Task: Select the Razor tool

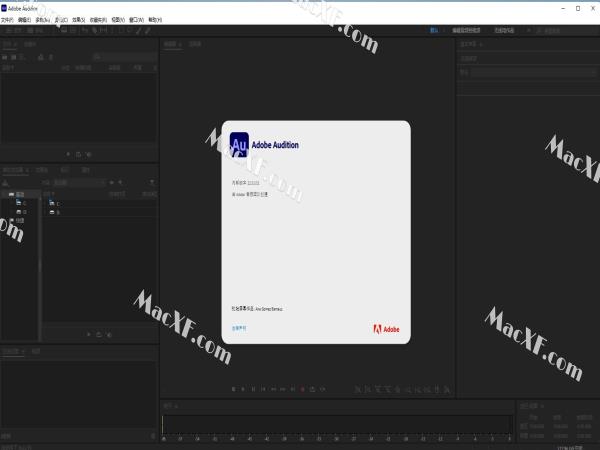Action: pos(94,30)
